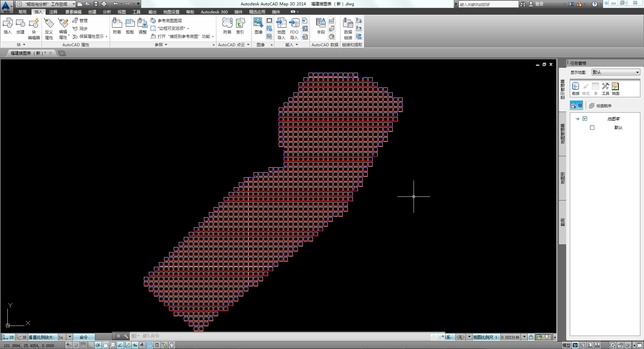Image resolution: width=644 pixels, height=349 pixels.
Task: Switch to the 分析 ribbon tab
Action: point(107,12)
